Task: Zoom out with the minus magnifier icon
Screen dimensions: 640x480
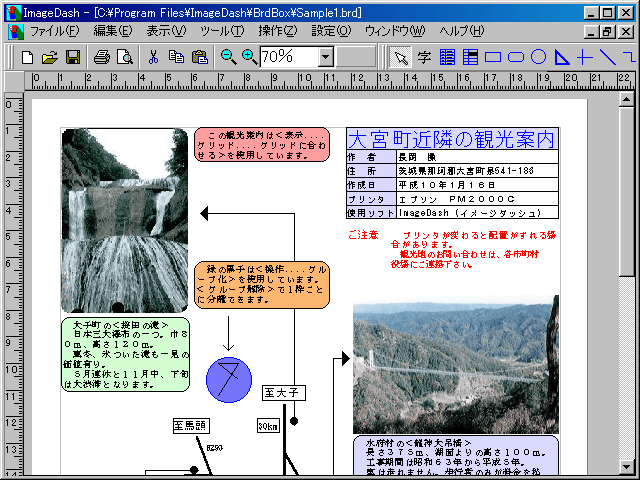Action: (228, 57)
